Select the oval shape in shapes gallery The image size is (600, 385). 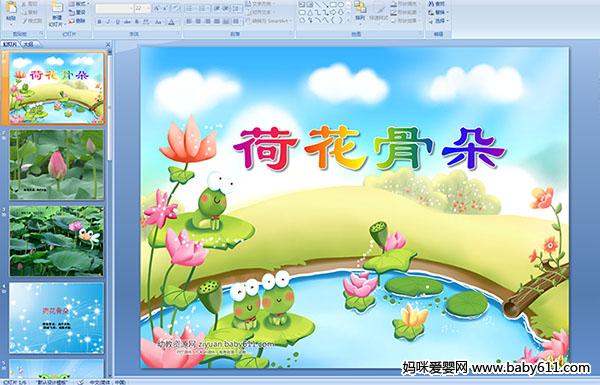(341, 5)
